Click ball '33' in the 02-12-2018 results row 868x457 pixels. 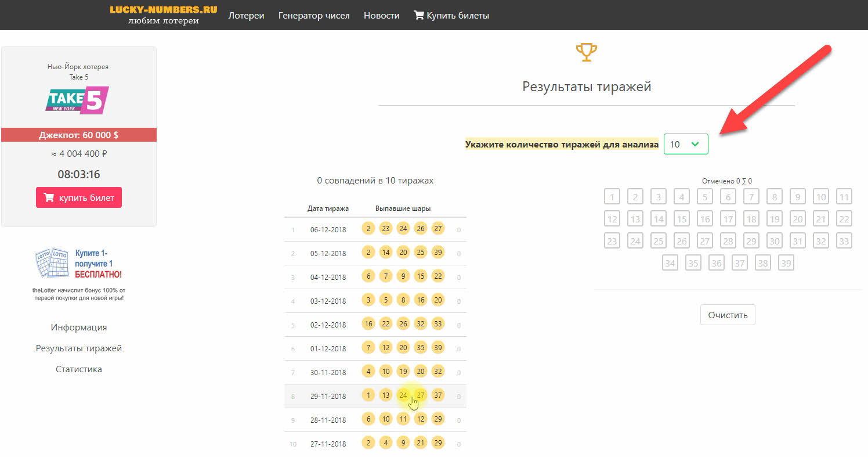(x=438, y=323)
